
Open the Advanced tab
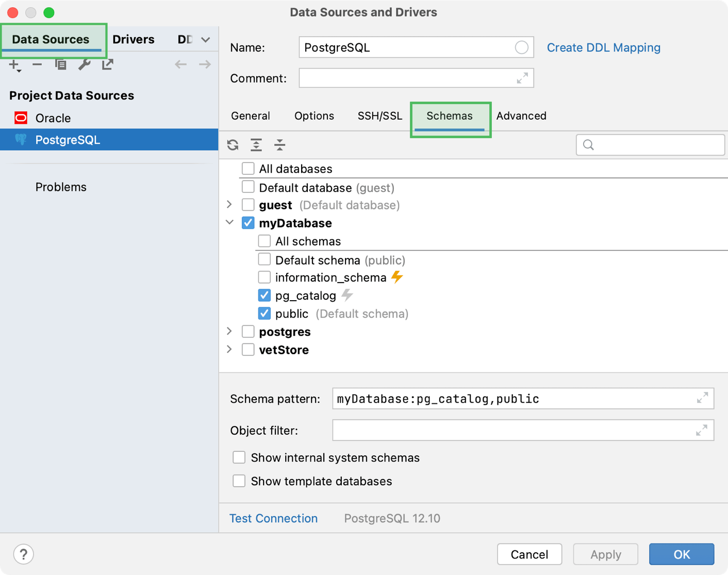pyautogui.click(x=521, y=116)
